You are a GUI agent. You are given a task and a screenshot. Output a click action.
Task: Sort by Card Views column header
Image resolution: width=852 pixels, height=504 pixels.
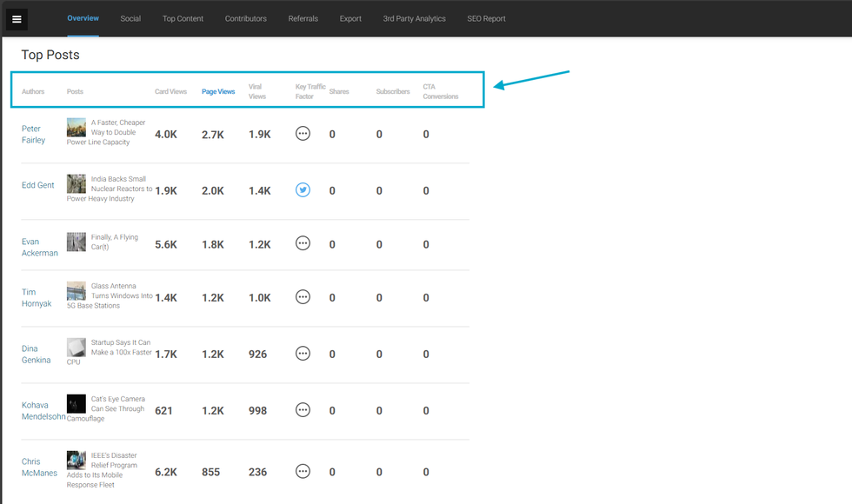click(170, 91)
